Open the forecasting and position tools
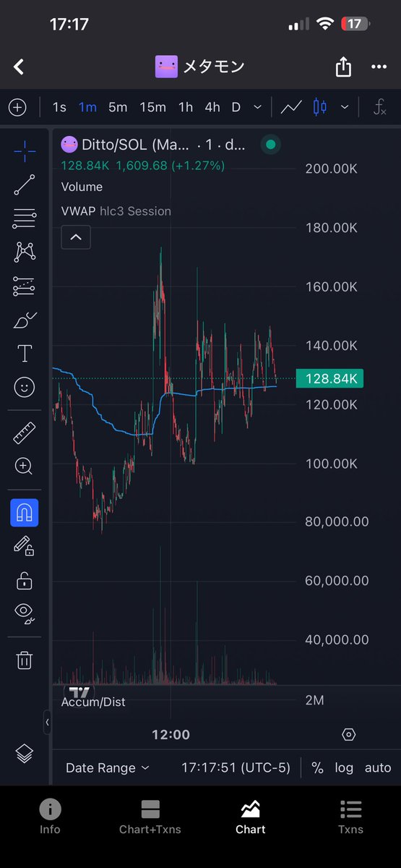Screen dimensions: 401x868 (x=25, y=286)
